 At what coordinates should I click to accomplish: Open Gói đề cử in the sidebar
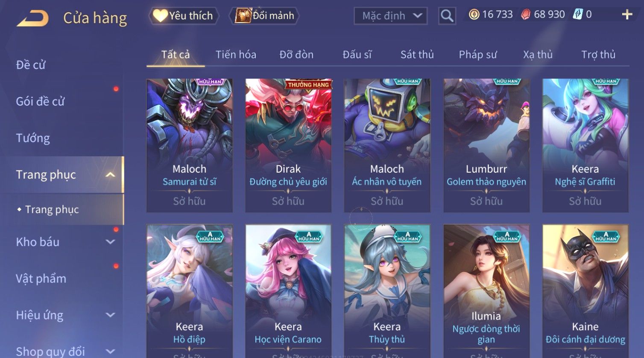pos(40,102)
